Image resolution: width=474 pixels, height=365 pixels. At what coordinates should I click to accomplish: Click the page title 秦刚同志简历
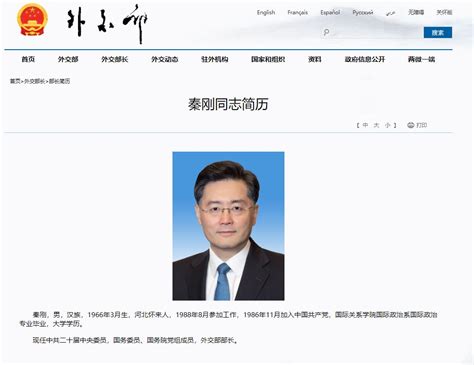point(228,104)
